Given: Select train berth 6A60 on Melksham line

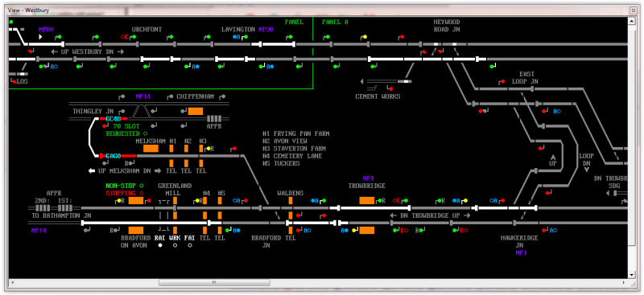Looking at the screenshot, I should point(113,156).
